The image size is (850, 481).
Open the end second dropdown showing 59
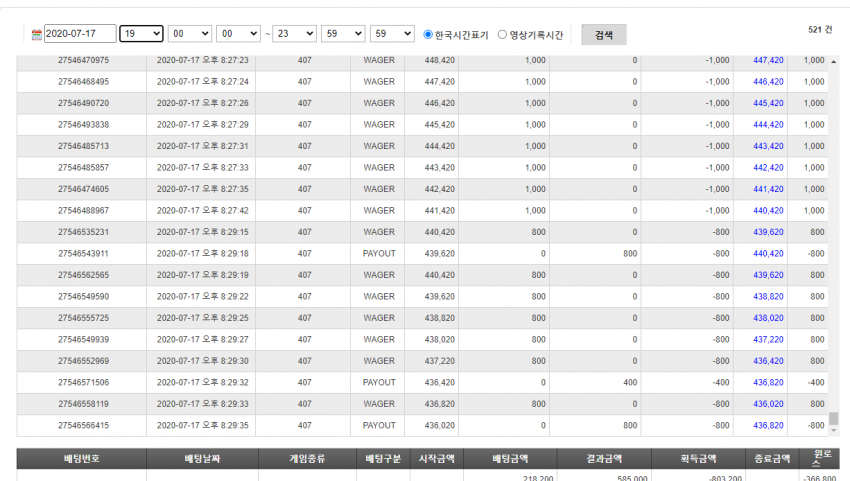coord(392,34)
